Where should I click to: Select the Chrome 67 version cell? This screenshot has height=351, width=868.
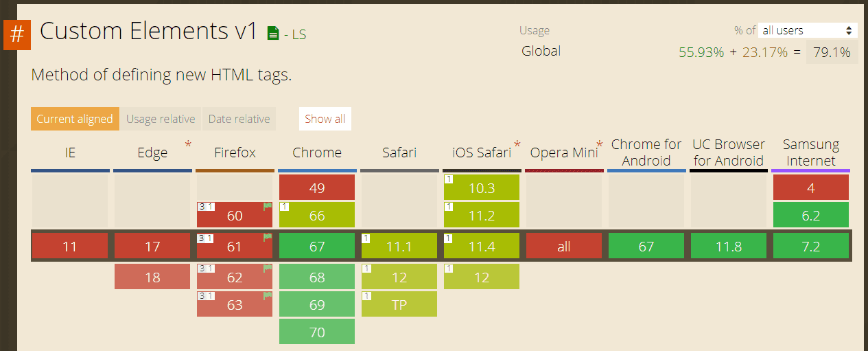(x=317, y=246)
